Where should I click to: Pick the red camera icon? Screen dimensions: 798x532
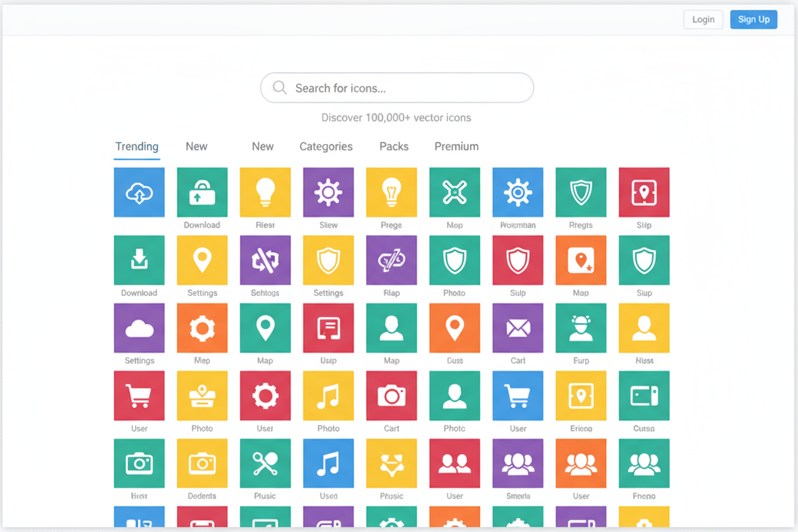(391, 396)
